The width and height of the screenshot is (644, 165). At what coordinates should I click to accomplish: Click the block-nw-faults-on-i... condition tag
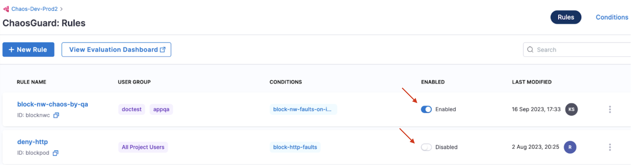[x=303, y=109]
